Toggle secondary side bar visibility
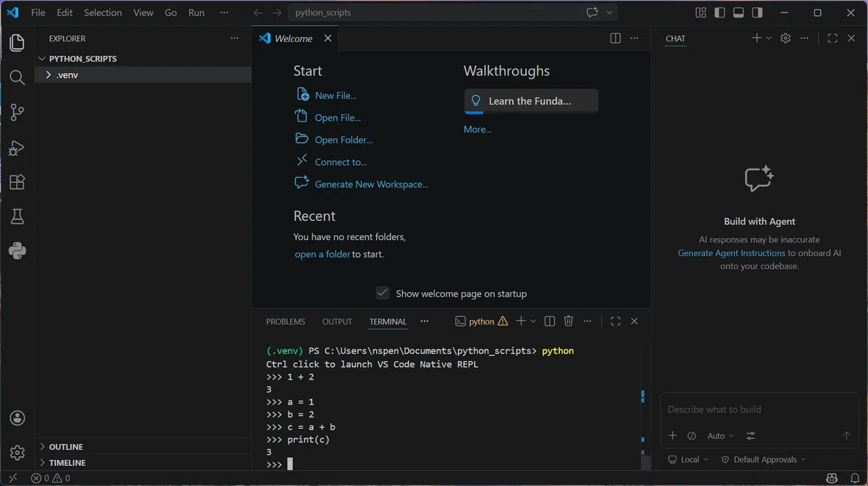This screenshot has width=868, height=486. [x=757, y=12]
